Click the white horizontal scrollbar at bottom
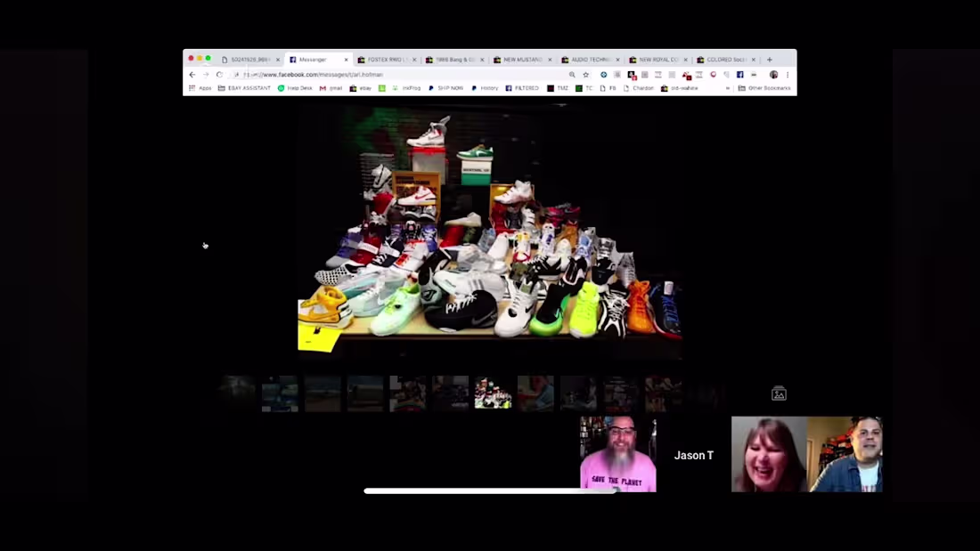 click(x=492, y=491)
